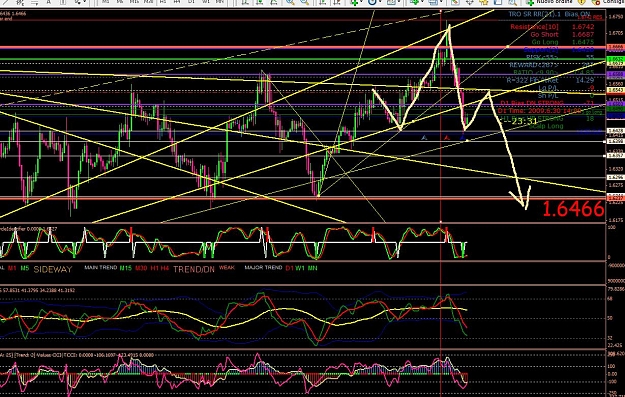This screenshot has width=625, height=397.
Task: Click the WEAK trend strength text
Action: coord(227,267)
